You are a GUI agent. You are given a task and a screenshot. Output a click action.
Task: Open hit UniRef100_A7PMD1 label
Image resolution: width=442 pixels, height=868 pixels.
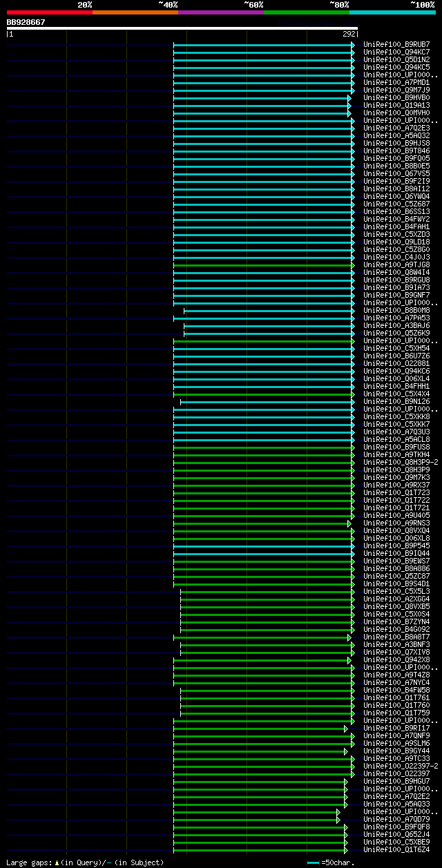click(396, 82)
